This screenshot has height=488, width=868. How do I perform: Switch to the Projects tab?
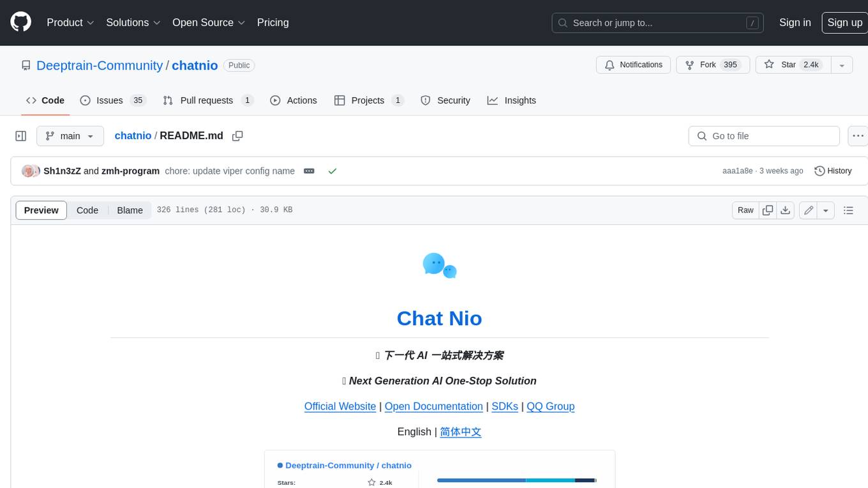coord(369,100)
